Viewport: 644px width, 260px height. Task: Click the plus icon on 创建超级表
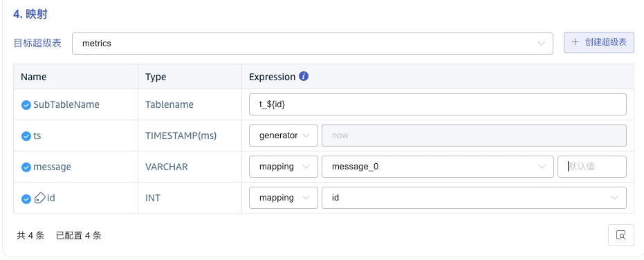click(576, 42)
